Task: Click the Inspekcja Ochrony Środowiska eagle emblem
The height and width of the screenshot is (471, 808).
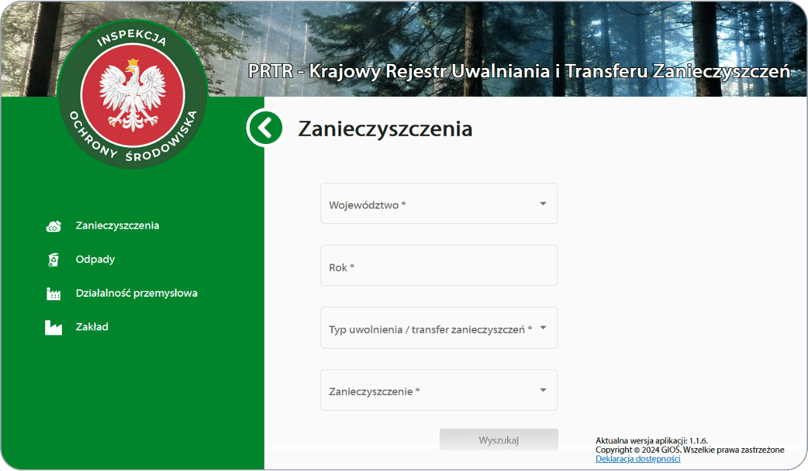Action: click(132, 92)
